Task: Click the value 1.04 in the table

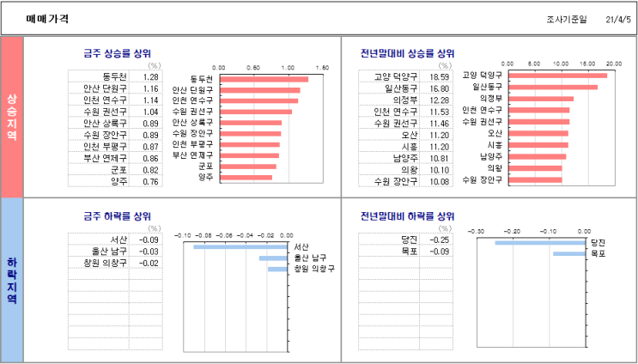Action: point(150,112)
